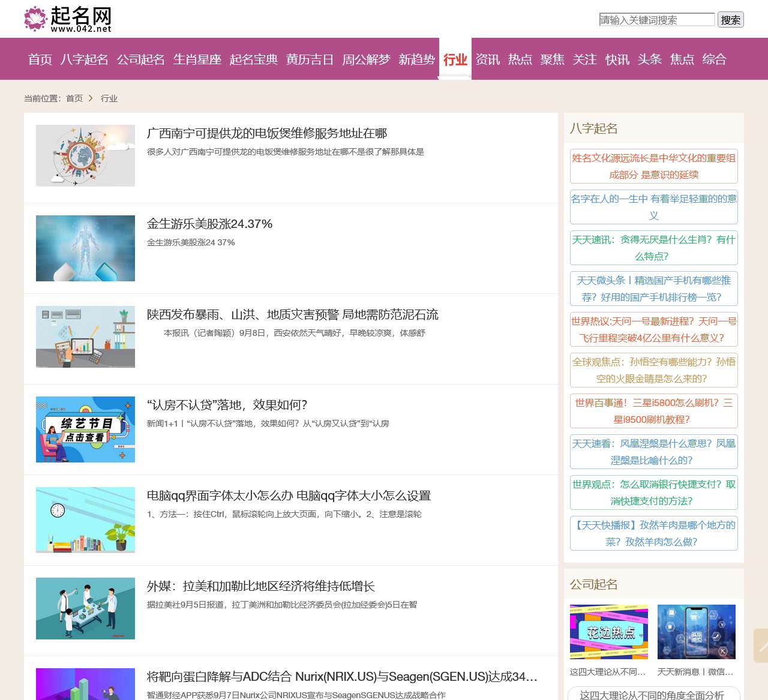Click the breadcrumb chevron arrow separator
Image resolution: width=768 pixels, height=700 pixels.
[91, 98]
